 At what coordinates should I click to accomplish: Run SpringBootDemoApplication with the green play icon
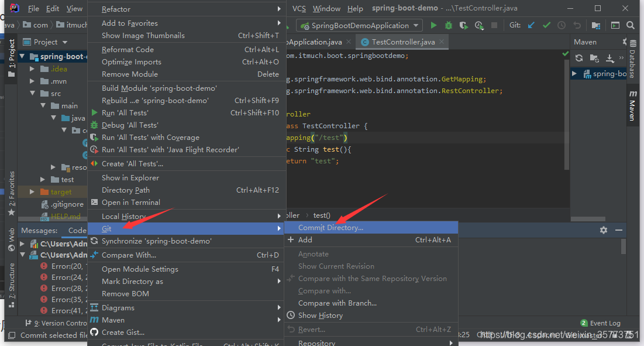click(x=433, y=26)
